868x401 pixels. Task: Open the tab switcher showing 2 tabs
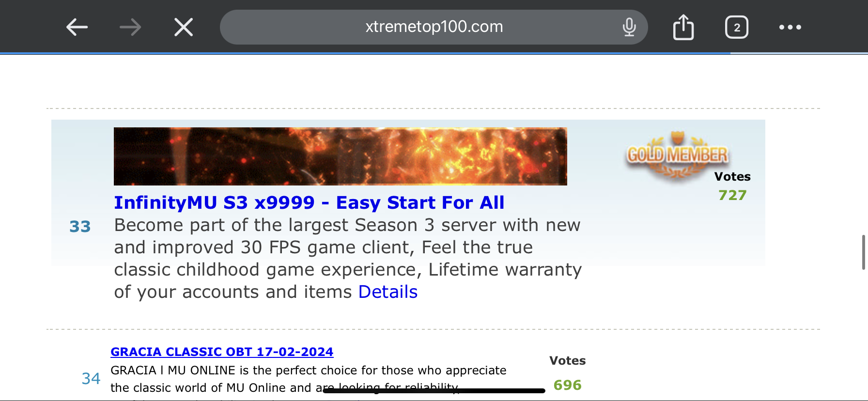(x=737, y=27)
